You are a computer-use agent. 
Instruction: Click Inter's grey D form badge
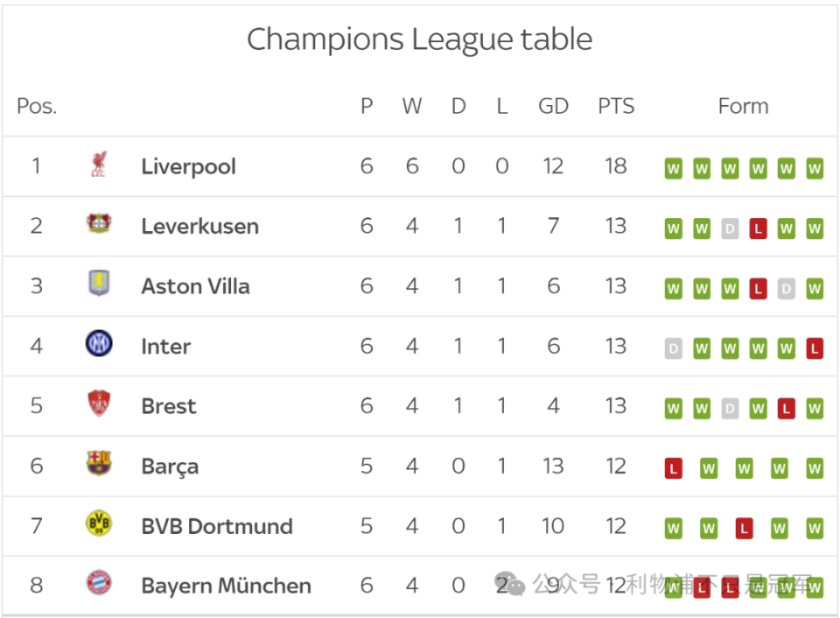[674, 349]
